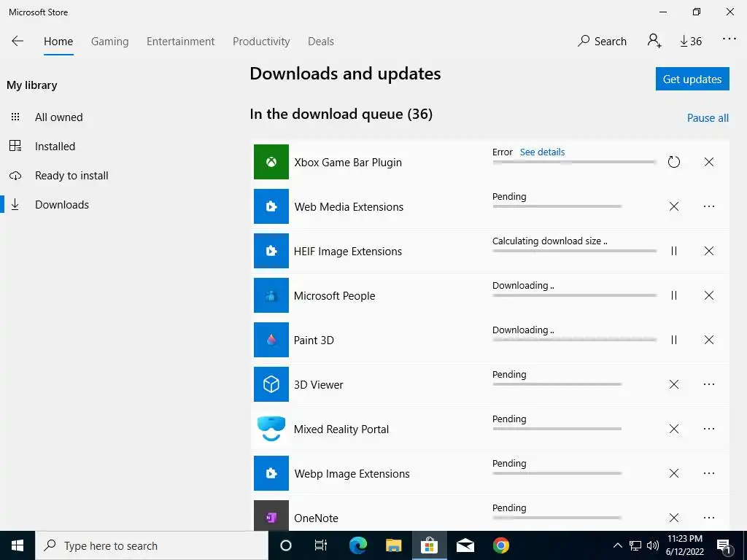Open the See more menu in header
This screenshot has height=560, width=747.
tap(729, 39)
